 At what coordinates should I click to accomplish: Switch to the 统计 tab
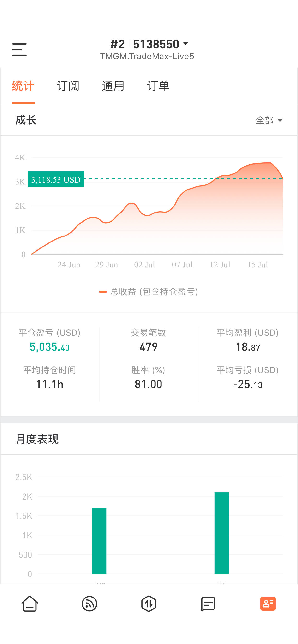coord(23,86)
